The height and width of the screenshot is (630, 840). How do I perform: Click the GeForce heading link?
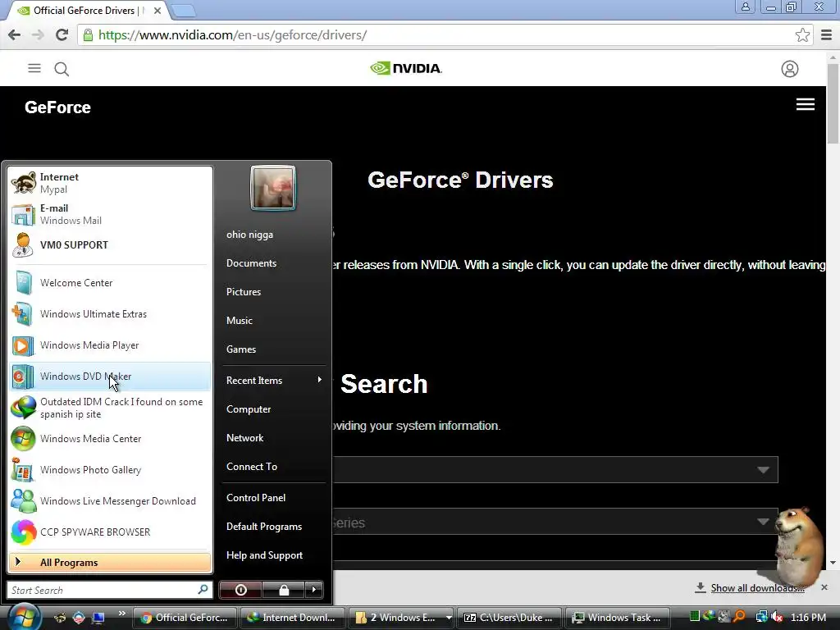[57, 107]
